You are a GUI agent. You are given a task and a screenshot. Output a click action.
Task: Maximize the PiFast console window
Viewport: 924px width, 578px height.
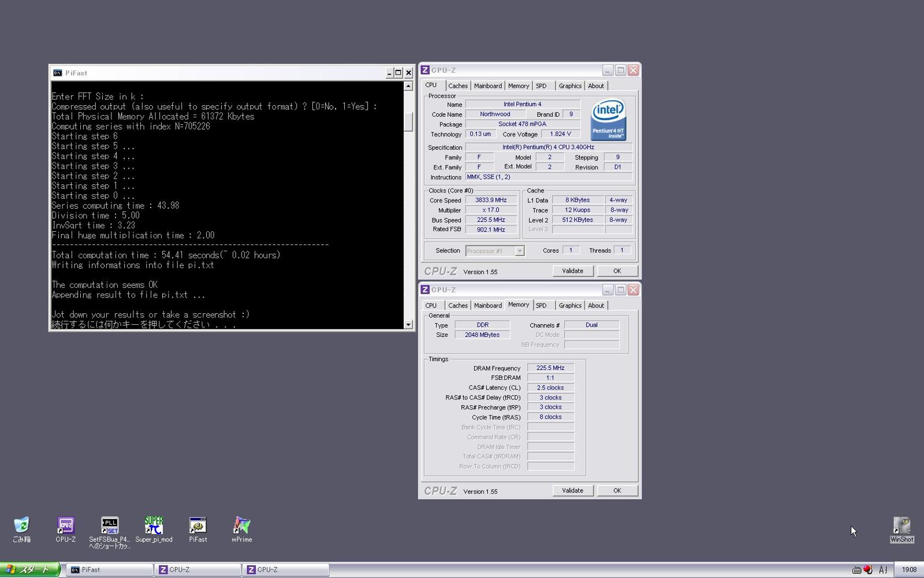[398, 73]
